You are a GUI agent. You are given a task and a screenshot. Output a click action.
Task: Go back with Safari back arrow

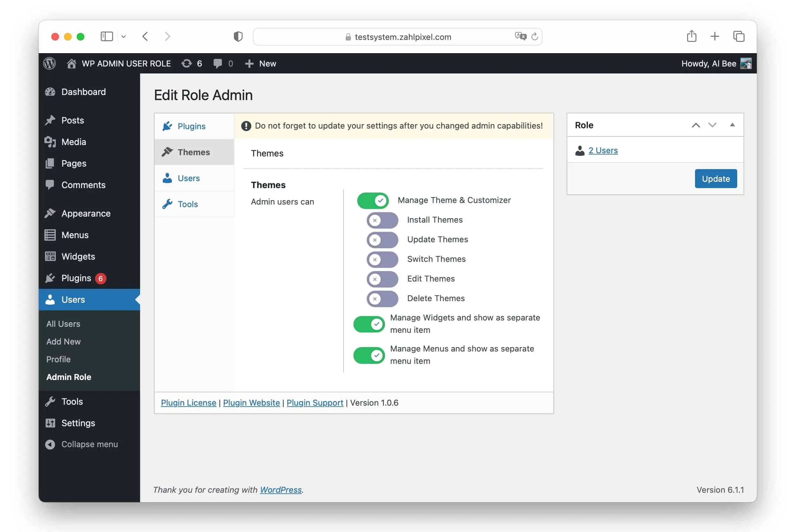click(145, 36)
